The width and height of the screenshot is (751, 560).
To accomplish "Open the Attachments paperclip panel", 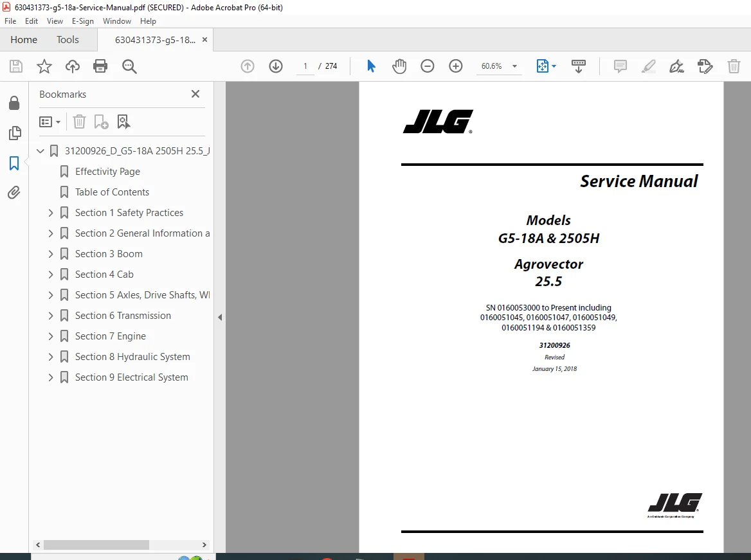I will [14, 193].
